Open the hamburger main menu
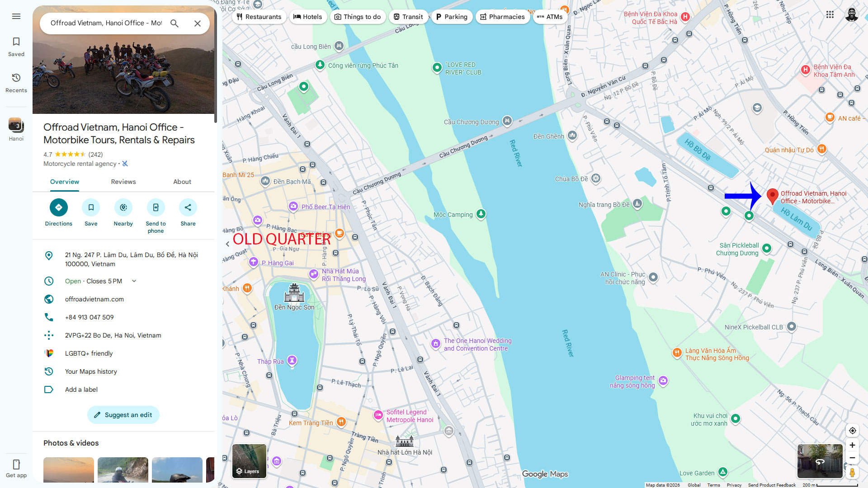Screen dimensions: 868x488 coord(16,16)
